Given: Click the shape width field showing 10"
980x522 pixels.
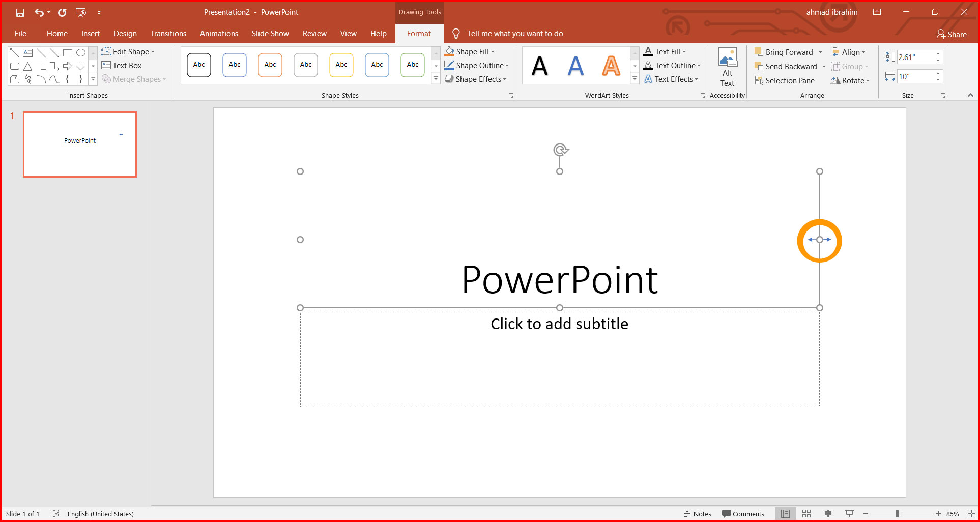Looking at the screenshot, I should (915, 76).
